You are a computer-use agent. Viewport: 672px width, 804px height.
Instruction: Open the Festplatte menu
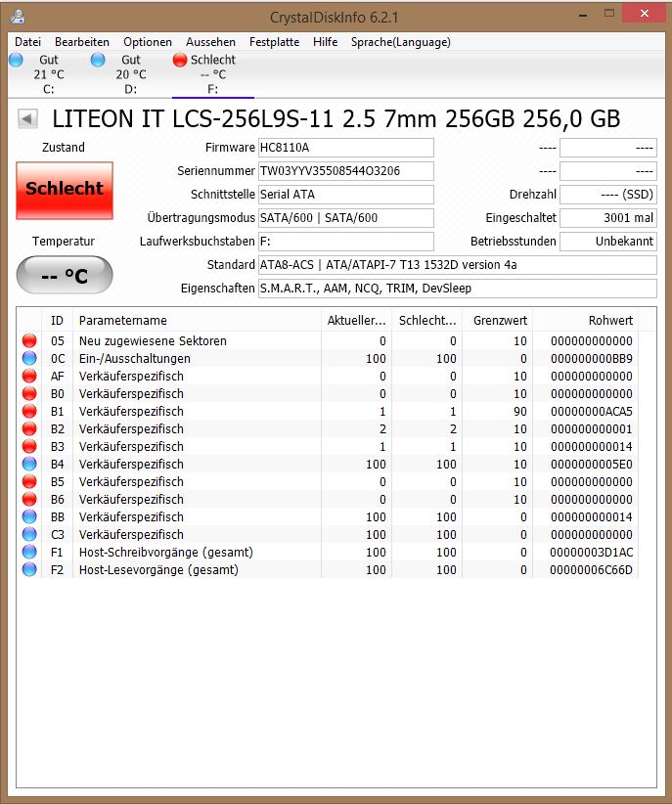[275, 42]
